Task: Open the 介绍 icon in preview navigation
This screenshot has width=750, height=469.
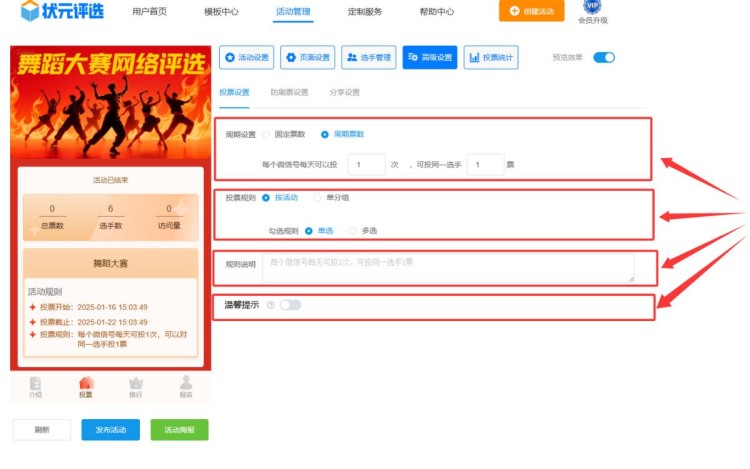Action: coord(36,384)
